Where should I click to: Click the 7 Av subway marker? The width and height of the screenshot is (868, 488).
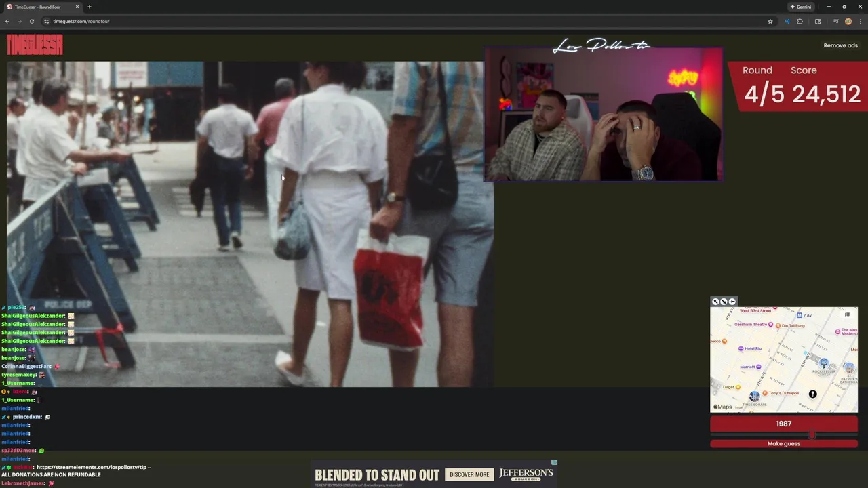pyautogui.click(x=800, y=315)
